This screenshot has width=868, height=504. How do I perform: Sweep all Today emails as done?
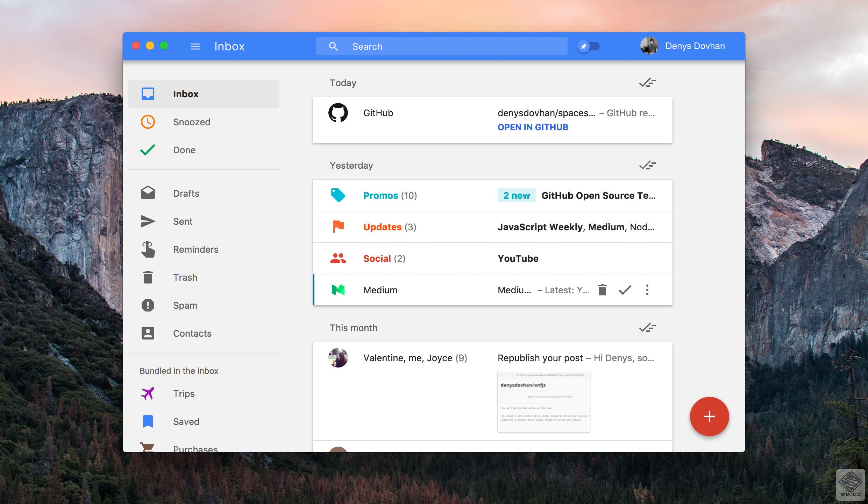coord(647,83)
